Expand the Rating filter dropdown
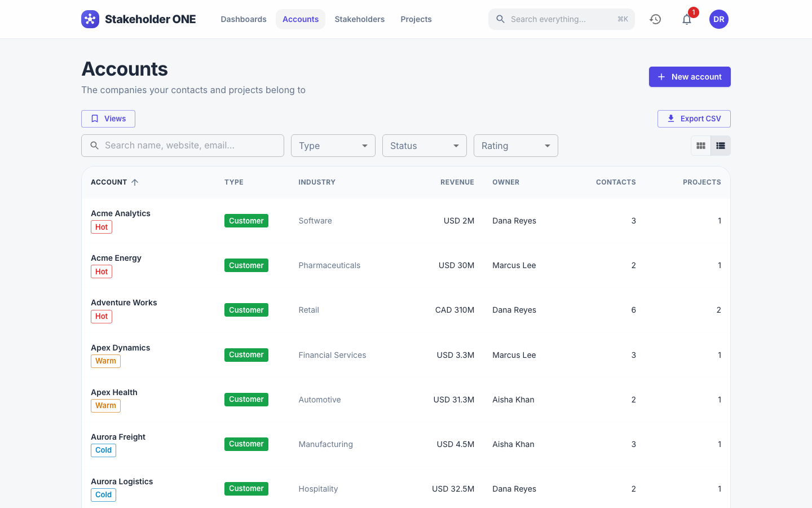Viewport: 812px width, 508px height. (516, 146)
